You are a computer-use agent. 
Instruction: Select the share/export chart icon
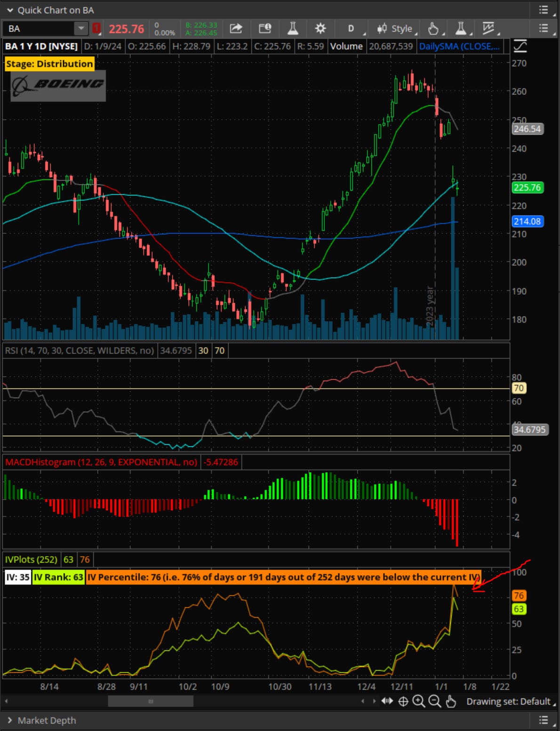click(x=235, y=28)
